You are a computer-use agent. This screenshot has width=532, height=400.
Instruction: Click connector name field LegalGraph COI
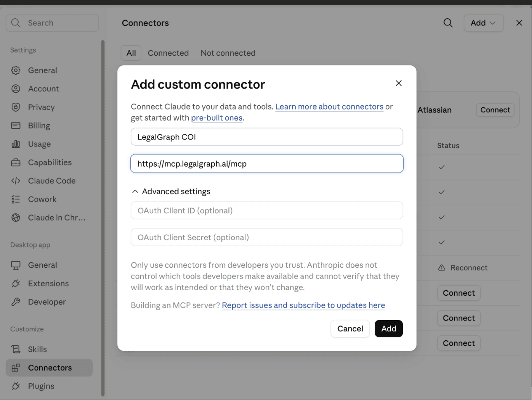tap(267, 137)
